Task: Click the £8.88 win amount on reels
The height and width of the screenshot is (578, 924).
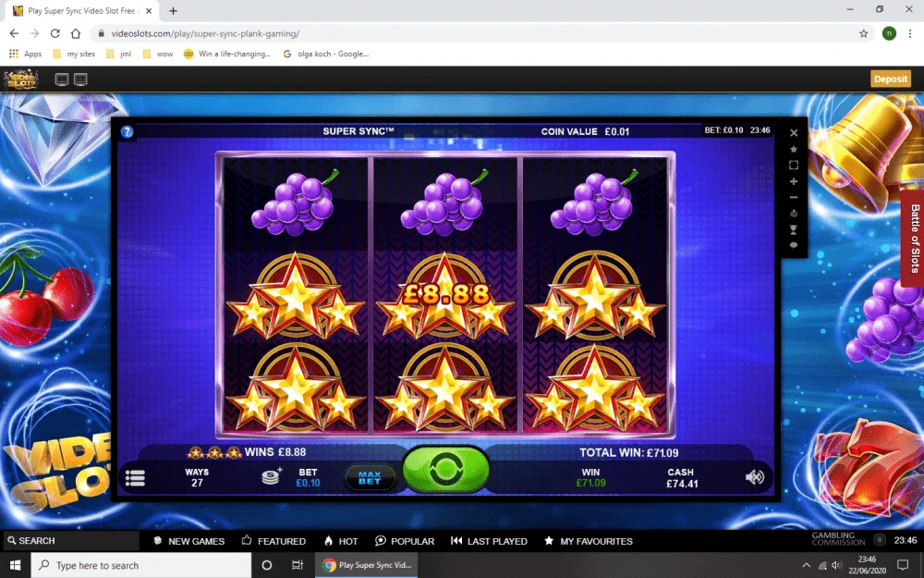Action: (x=445, y=294)
